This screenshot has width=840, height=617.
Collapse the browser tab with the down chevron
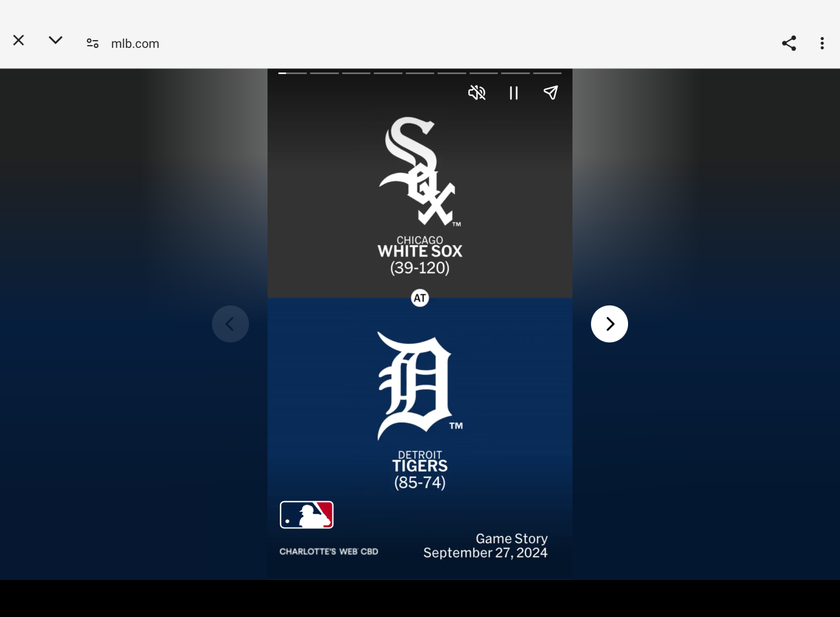click(x=56, y=40)
